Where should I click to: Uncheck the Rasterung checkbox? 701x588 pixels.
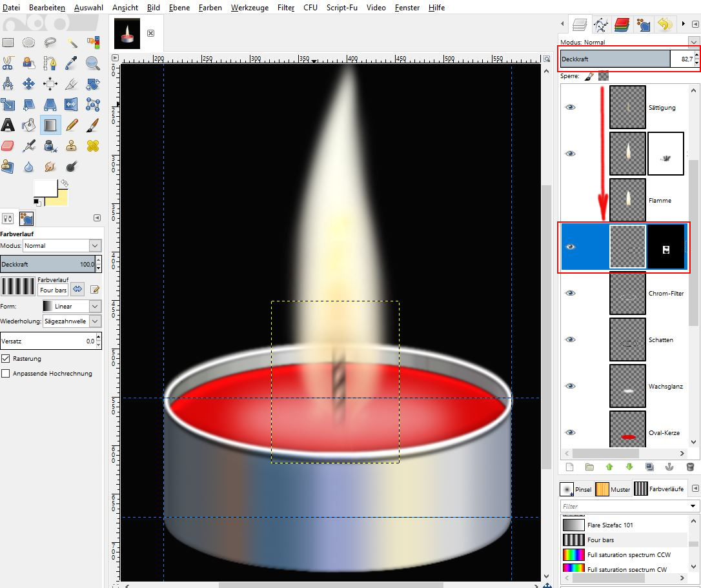[x=6, y=358]
